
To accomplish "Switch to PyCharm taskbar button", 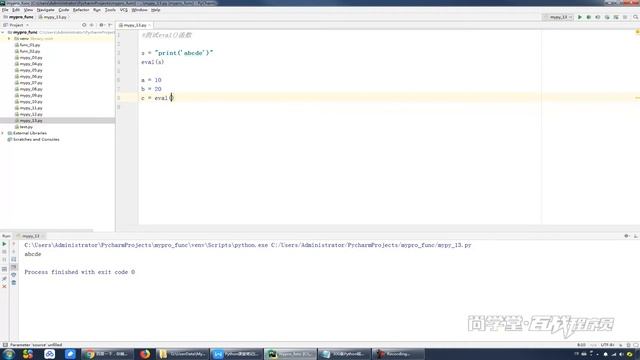I will 291,354.
